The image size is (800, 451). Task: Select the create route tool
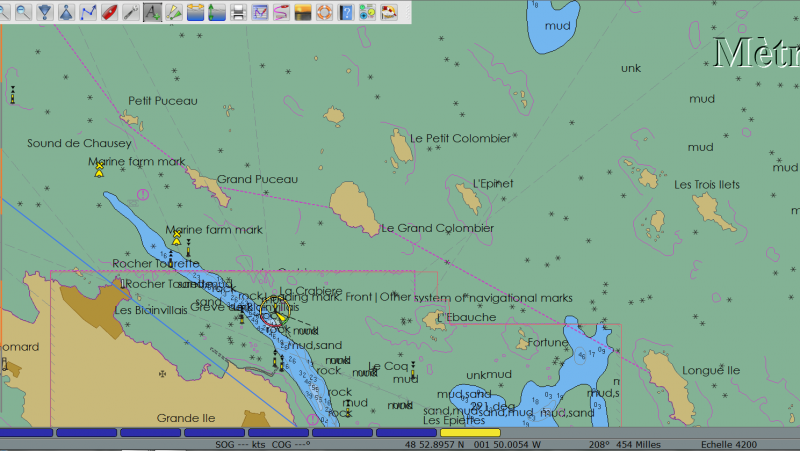[x=88, y=13]
